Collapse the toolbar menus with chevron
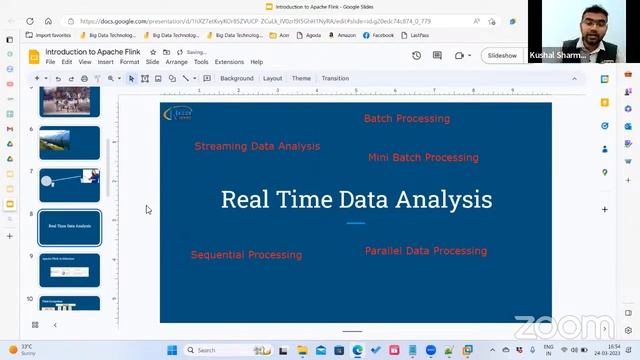Image resolution: width=640 pixels, height=360 pixels. (x=574, y=78)
